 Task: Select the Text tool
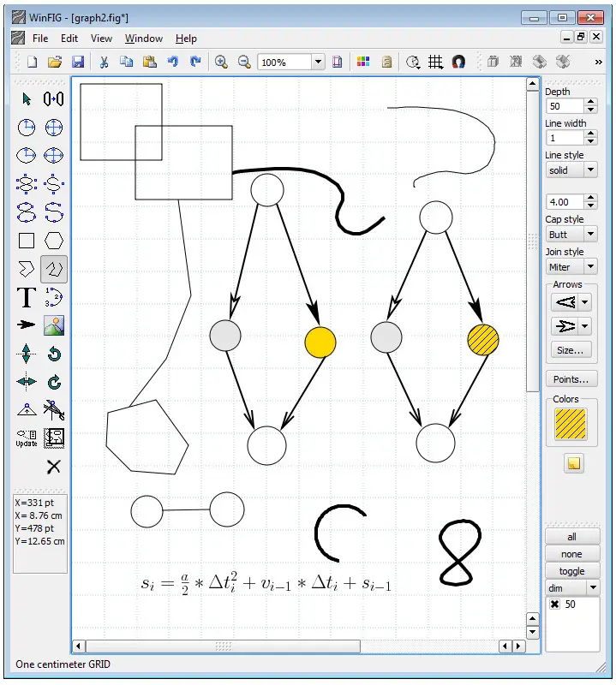coord(27,297)
